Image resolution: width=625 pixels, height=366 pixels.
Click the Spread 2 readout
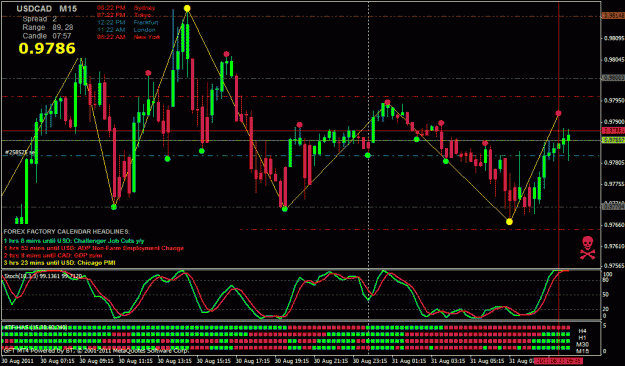point(39,19)
